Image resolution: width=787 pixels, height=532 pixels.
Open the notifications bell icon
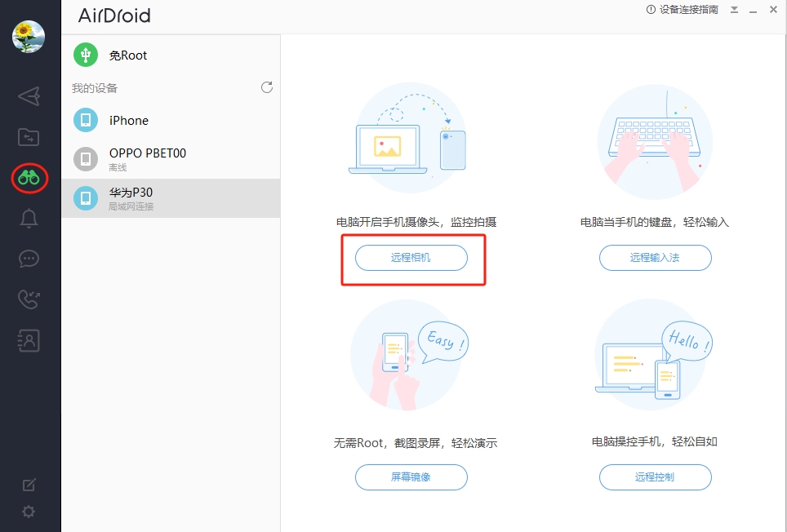[x=29, y=218]
